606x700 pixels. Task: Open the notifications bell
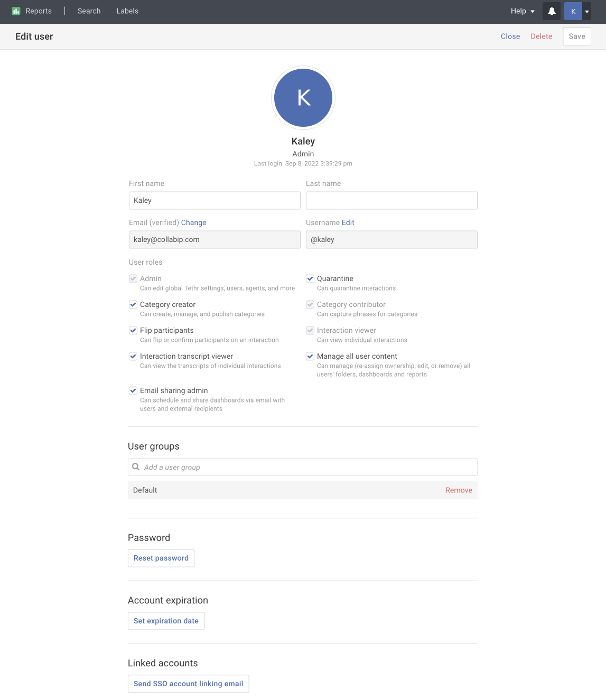[x=552, y=11]
